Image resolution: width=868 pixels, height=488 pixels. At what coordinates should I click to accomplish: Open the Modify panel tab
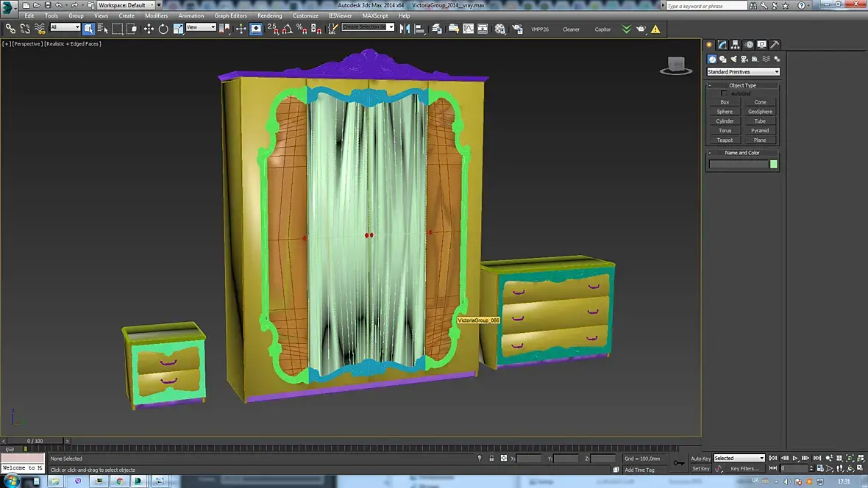[x=722, y=45]
